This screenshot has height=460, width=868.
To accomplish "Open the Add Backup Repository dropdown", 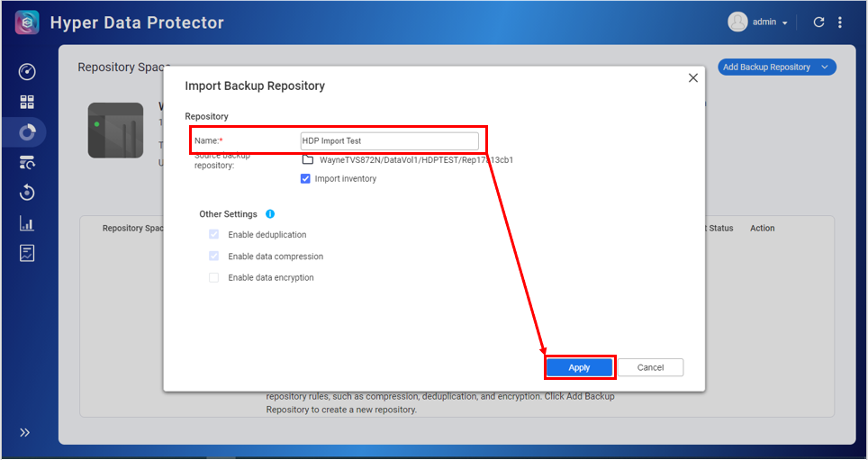I will (777, 67).
